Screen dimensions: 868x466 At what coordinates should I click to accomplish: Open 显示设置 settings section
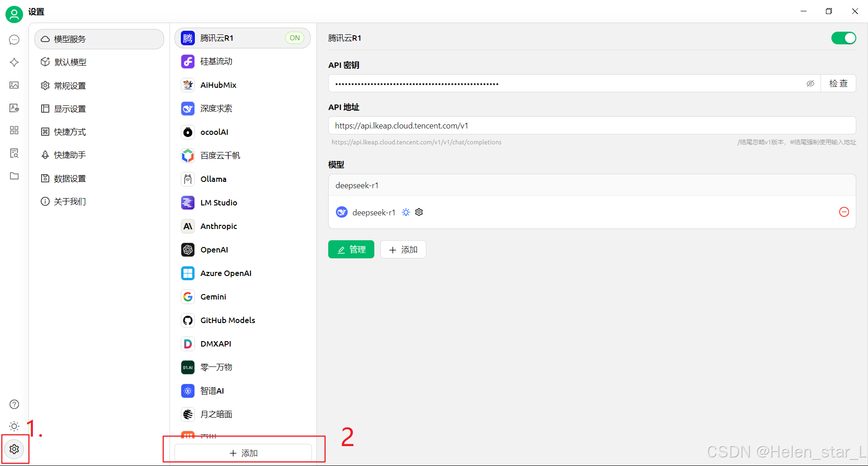click(x=99, y=109)
